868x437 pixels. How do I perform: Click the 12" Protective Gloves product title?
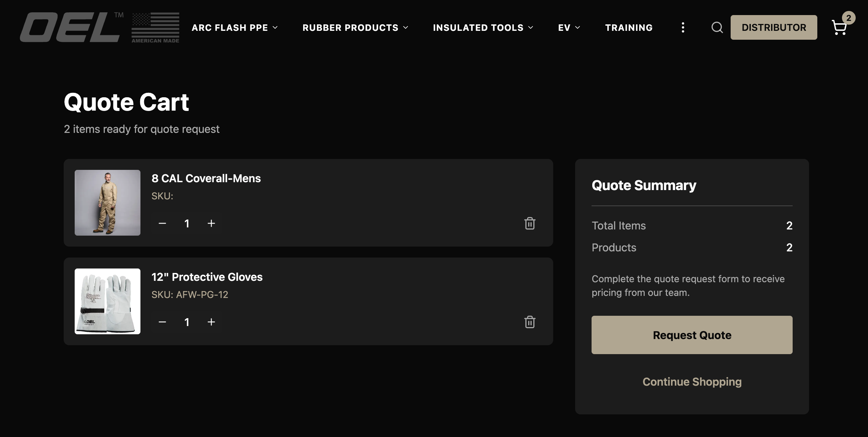point(207,277)
